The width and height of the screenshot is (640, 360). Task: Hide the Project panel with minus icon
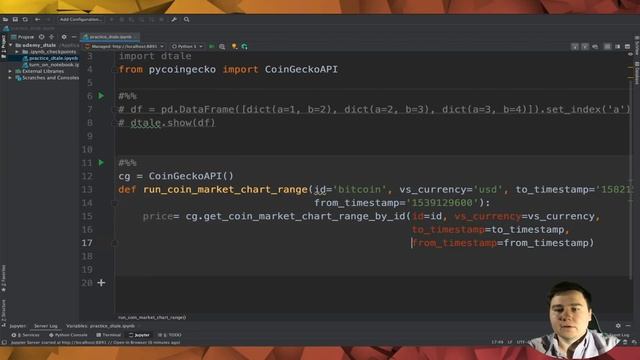[73, 37]
